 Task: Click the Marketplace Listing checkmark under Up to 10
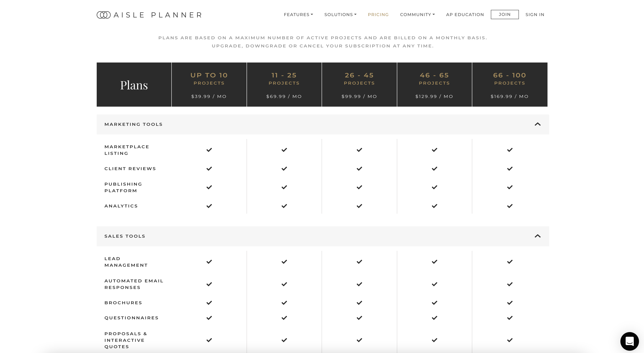[x=209, y=150]
